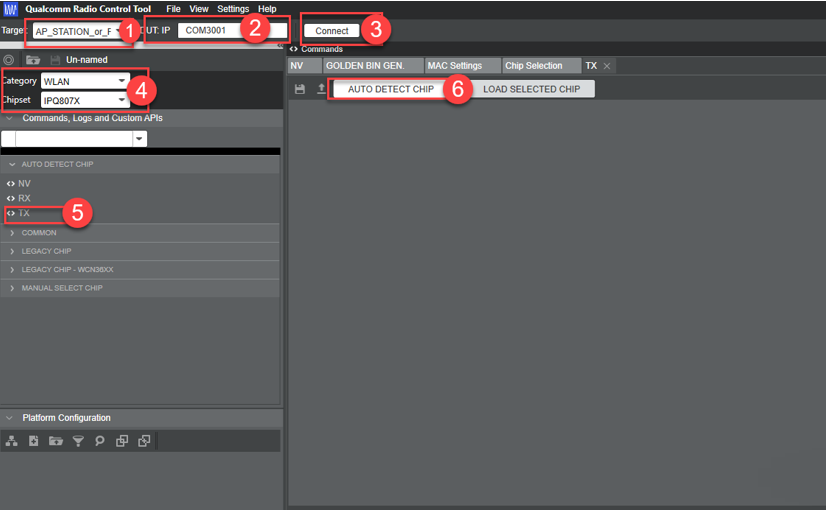Image resolution: width=826 pixels, height=510 pixels.
Task: Click the circular record icon beside Un-named
Action: [x=8, y=60]
